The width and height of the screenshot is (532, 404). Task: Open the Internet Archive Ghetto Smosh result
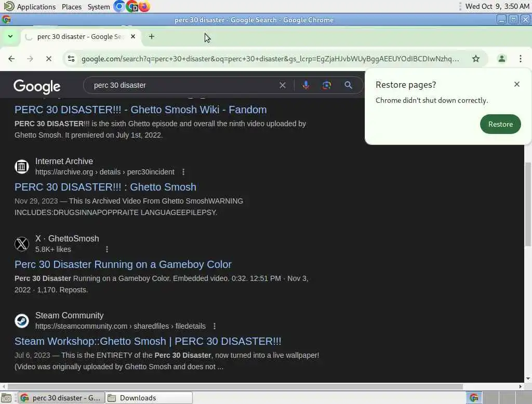105,187
